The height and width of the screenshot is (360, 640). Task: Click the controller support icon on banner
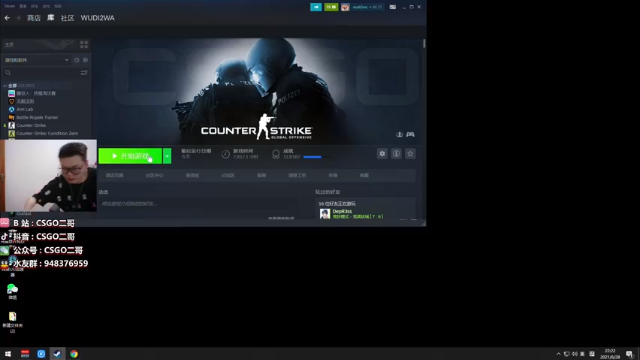click(x=410, y=134)
